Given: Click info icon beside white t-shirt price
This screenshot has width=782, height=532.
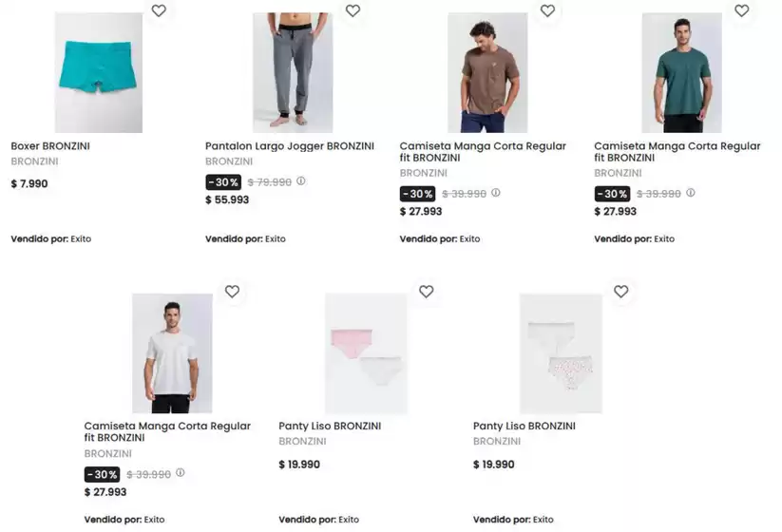Looking at the screenshot, I should coord(181,473).
